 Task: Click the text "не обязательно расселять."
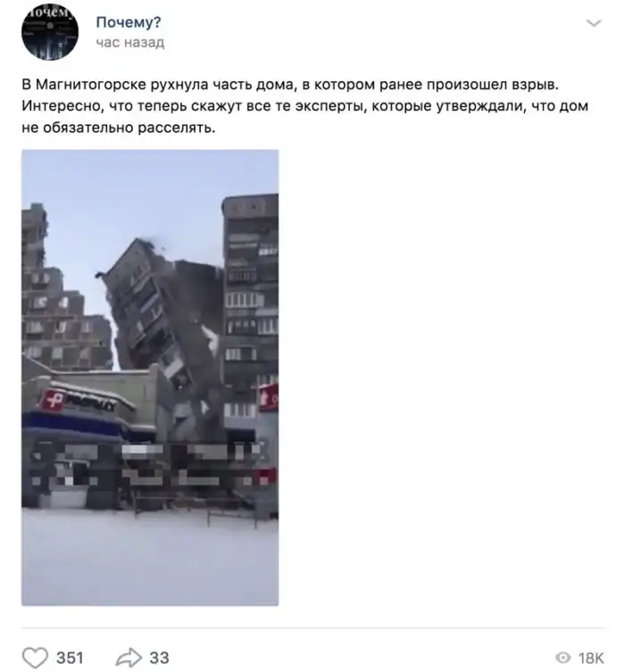coord(119,128)
